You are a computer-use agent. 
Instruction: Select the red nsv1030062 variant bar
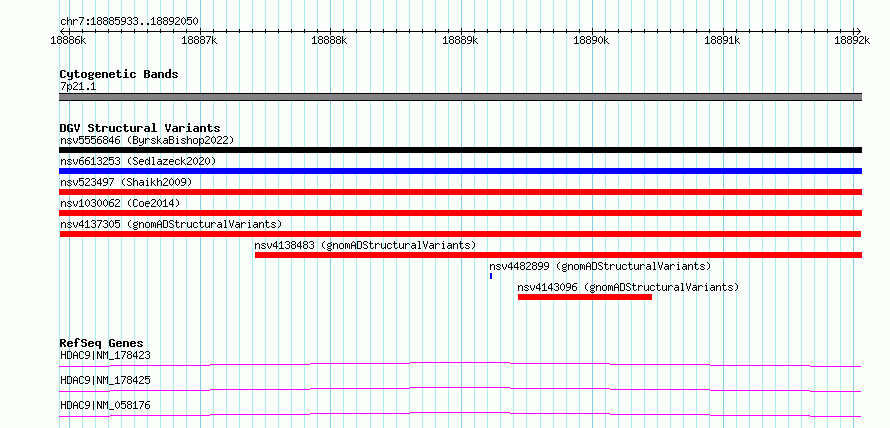click(460, 213)
